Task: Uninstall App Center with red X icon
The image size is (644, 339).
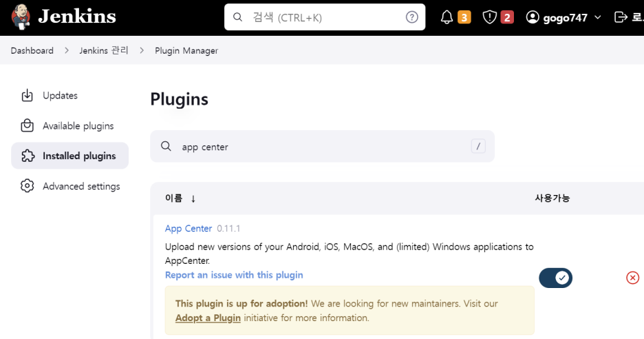Action: tap(632, 278)
